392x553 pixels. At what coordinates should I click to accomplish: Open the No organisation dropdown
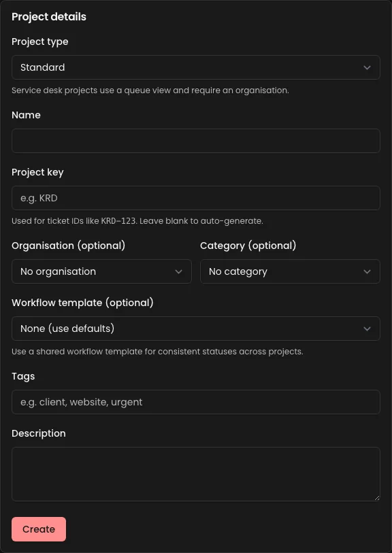[x=101, y=271]
